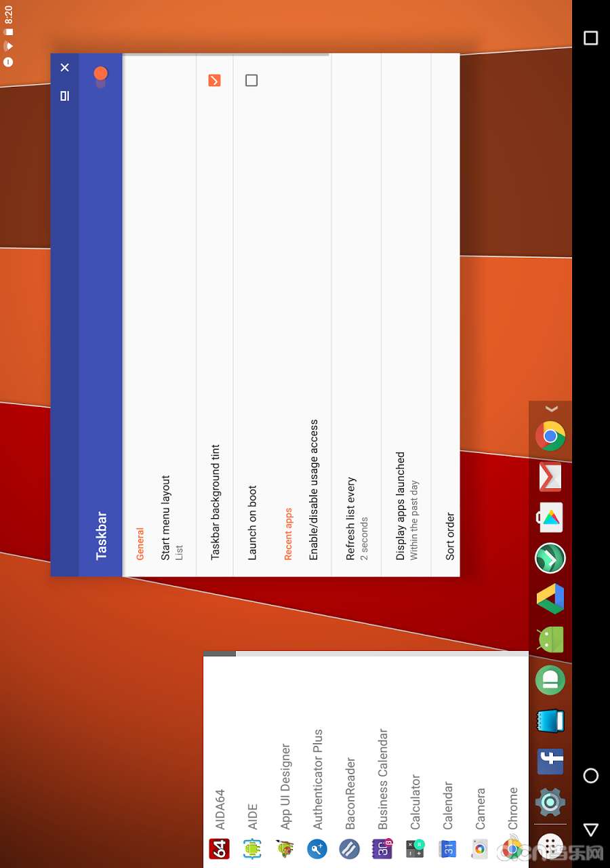The image size is (610, 868).
Task: Click the start menu list scrollbar
Action: [220, 654]
